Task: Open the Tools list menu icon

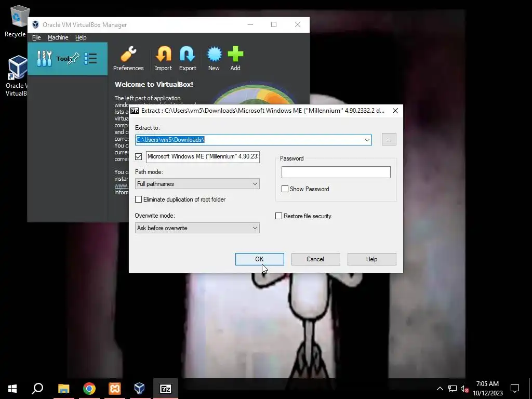Action: 90,59
